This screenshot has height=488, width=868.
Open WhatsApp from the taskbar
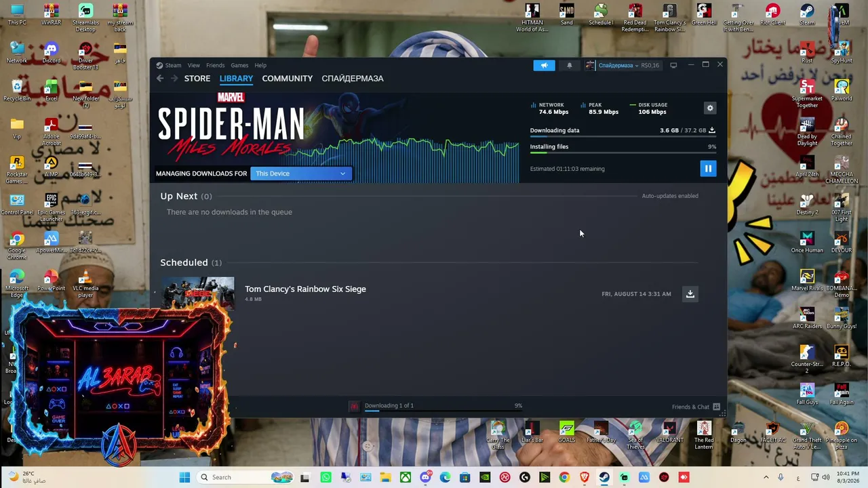[325, 477]
